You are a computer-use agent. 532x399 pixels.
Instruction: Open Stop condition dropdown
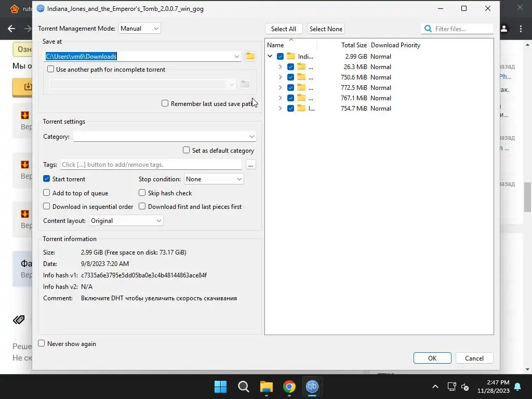(x=214, y=179)
